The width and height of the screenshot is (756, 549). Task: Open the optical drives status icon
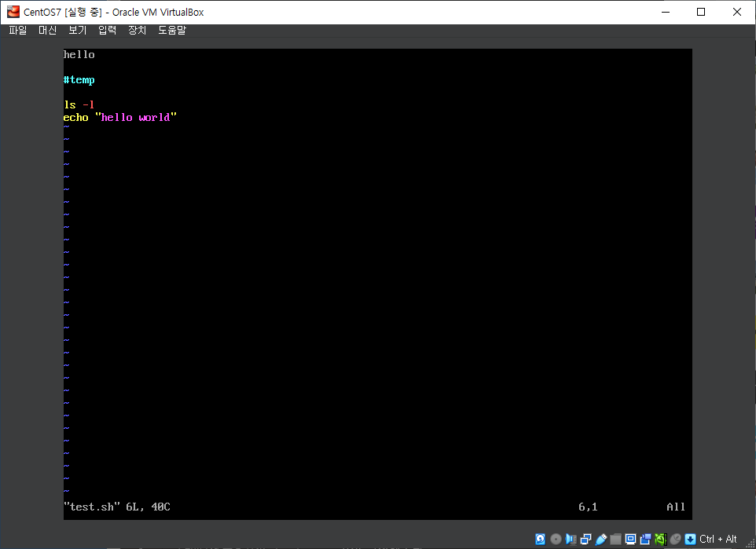point(555,539)
